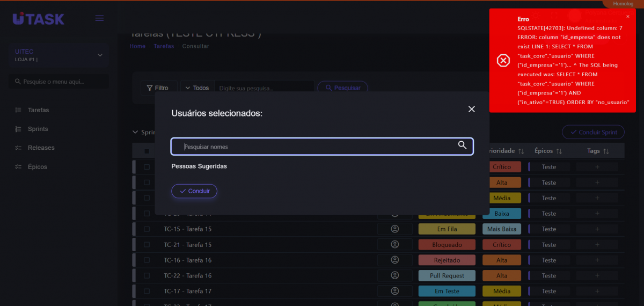Screen dimensions: 644x306
Task: Expand the UITEC store selector dropdown
Action: point(100,55)
